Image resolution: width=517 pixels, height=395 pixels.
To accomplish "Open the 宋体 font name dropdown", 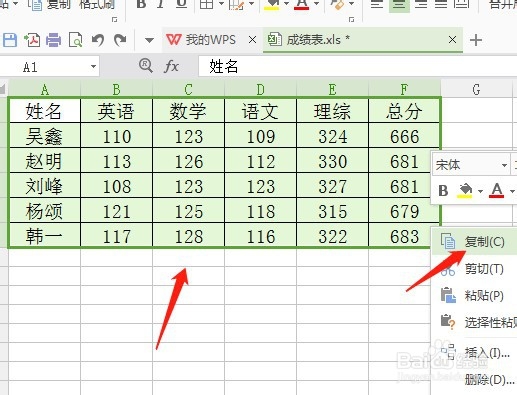I will pos(504,165).
